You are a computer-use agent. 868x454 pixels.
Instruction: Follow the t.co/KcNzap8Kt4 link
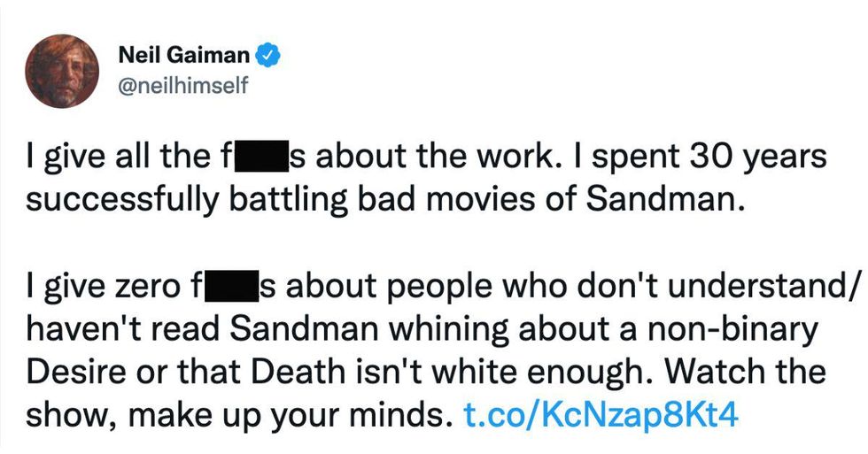coord(601,415)
